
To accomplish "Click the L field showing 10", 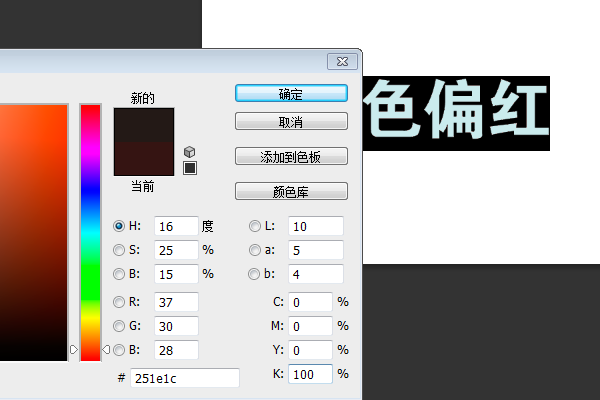I will 316,226.
